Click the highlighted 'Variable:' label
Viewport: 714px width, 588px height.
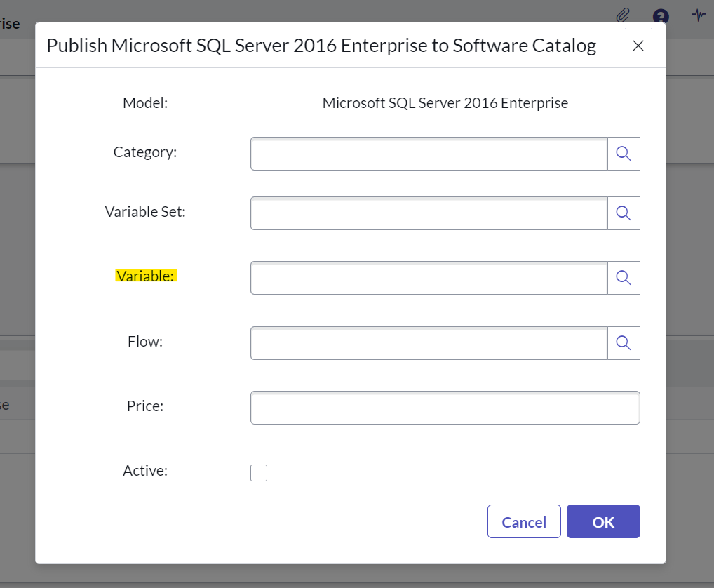tap(146, 276)
